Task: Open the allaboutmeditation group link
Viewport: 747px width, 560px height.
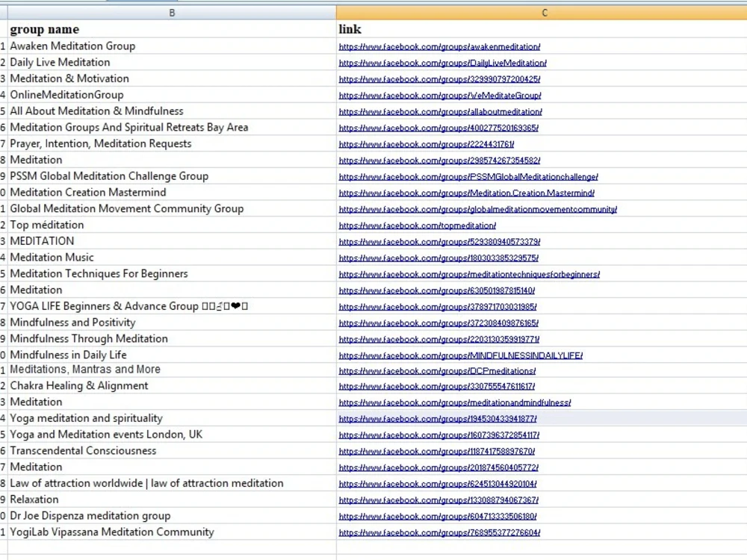Action: pos(440,111)
